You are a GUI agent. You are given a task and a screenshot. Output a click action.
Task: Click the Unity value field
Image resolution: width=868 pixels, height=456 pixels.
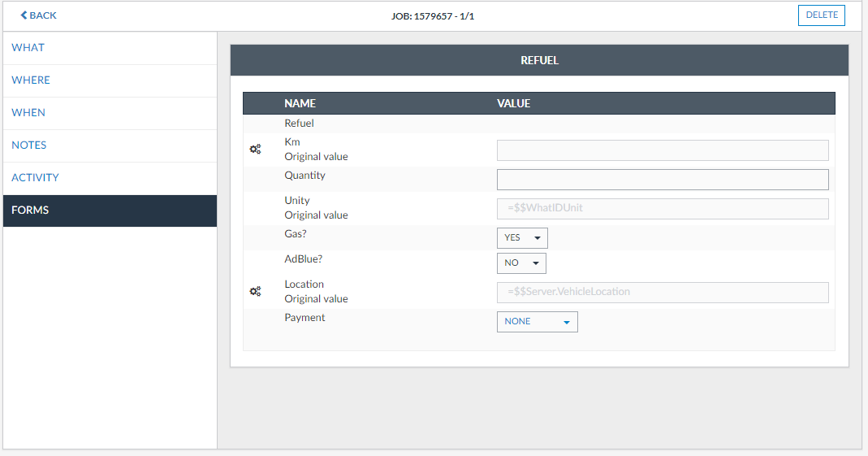(662, 209)
